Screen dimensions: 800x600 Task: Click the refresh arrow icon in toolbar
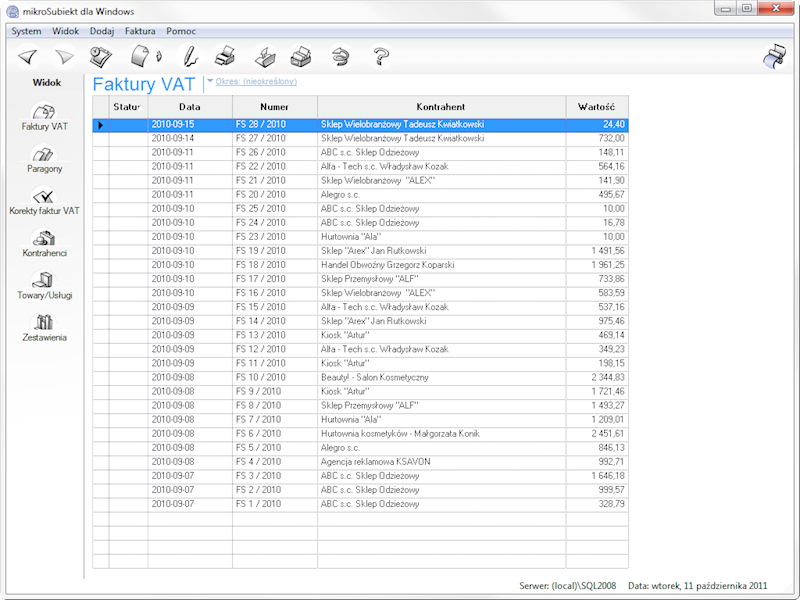[x=340, y=56]
